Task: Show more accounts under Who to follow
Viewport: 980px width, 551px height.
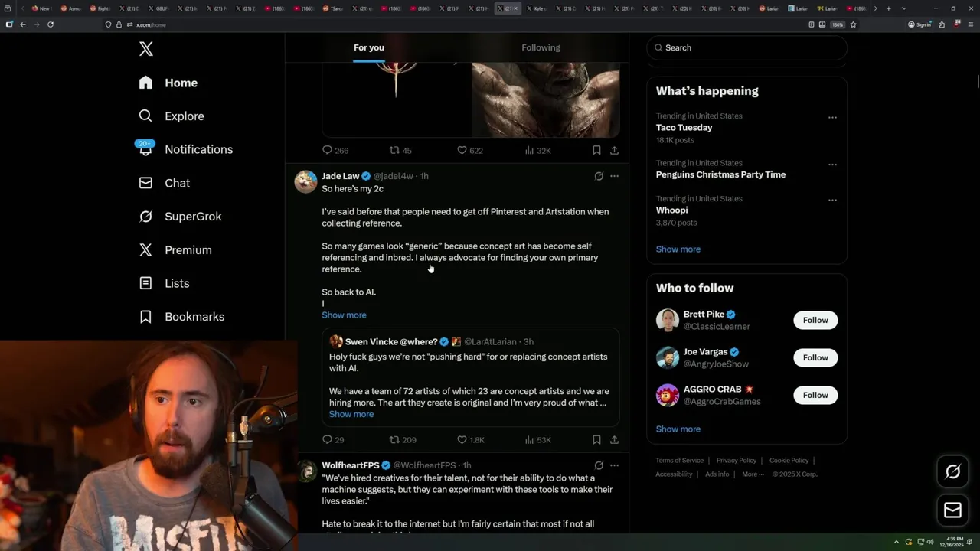Action: (678, 429)
